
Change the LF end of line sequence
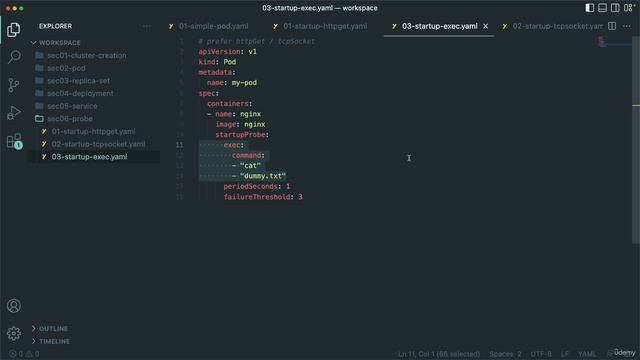564,354
